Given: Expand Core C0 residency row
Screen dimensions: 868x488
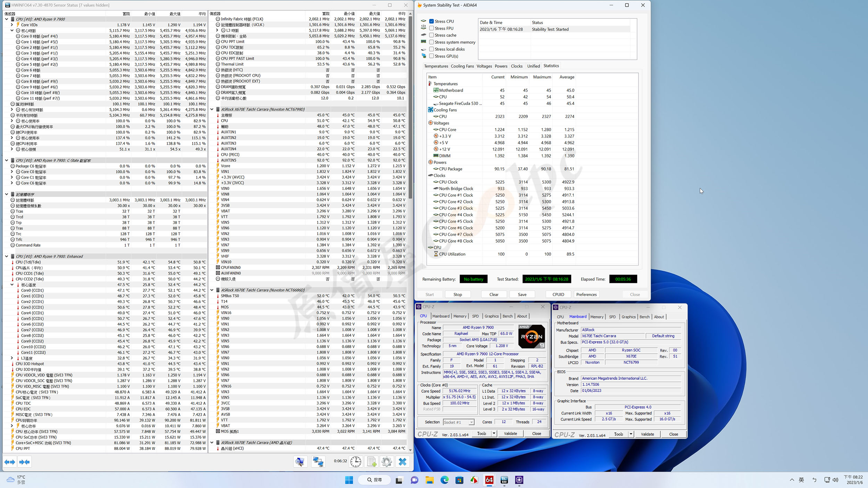Looking at the screenshot, I should [12, 172].
